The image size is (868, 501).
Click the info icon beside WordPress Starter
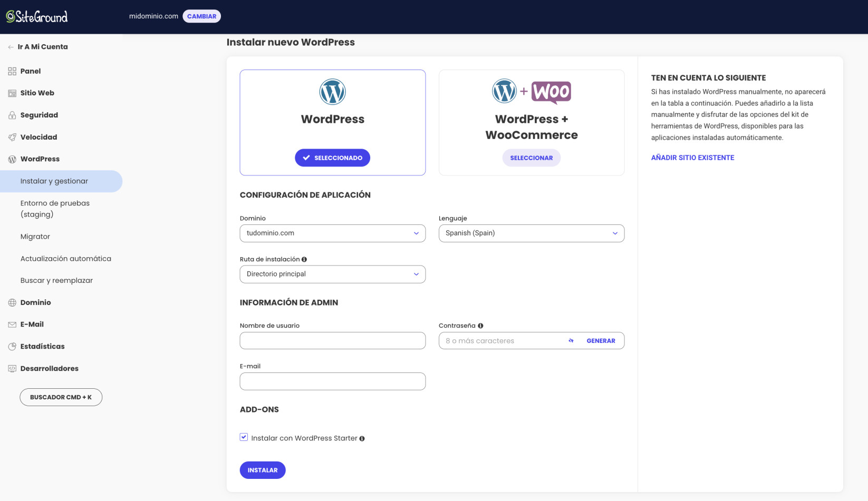pyautogui.click(x=362, y=438)
